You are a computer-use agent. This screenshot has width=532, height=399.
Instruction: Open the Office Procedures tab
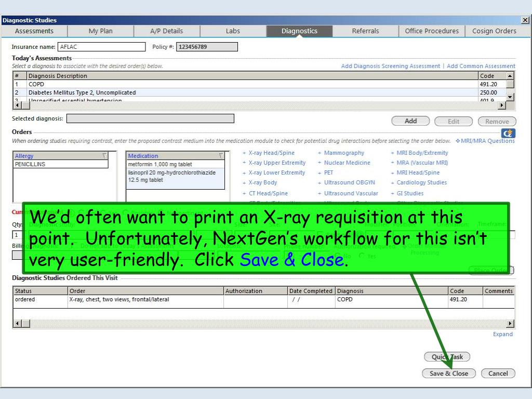[x=432, y=31]
